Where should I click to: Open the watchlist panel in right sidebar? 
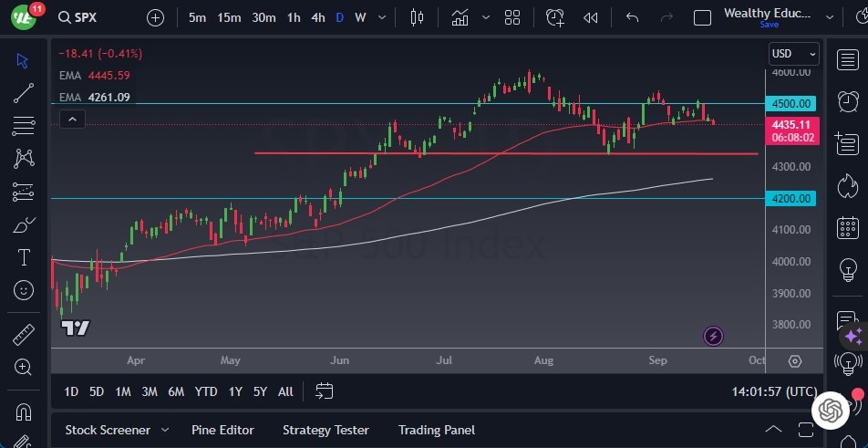847,59
